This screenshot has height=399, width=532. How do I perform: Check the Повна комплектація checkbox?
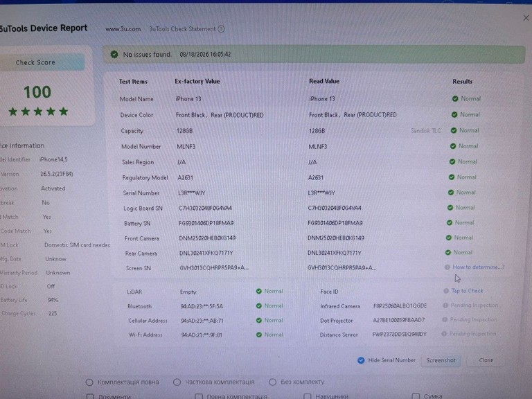[x=199, y=396]
